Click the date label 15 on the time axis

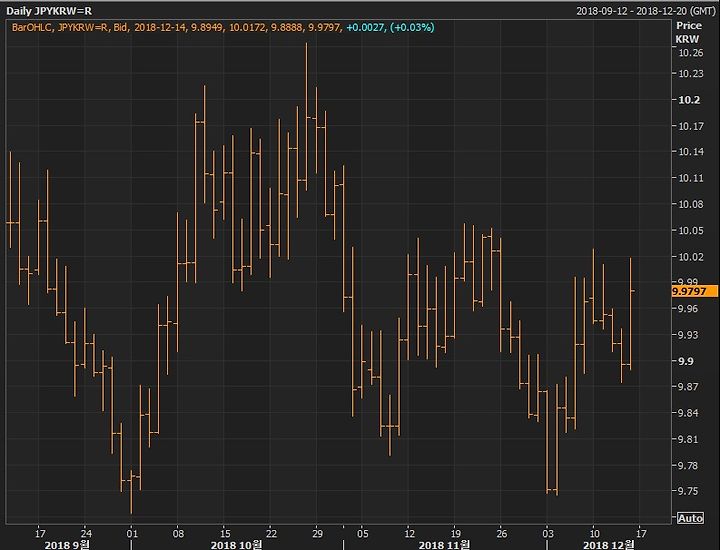(225, 533)
